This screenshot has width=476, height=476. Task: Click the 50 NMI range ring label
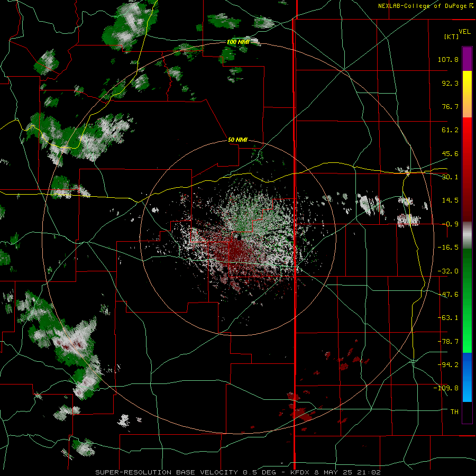(x=237, y=140)
